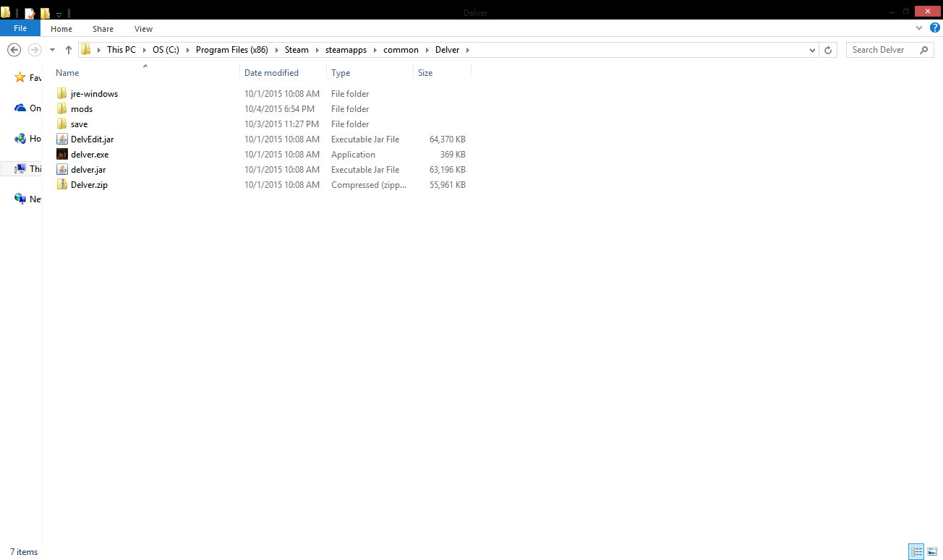
Task: Click the jre-windows folder icon
Action: (x=61, y=94)
